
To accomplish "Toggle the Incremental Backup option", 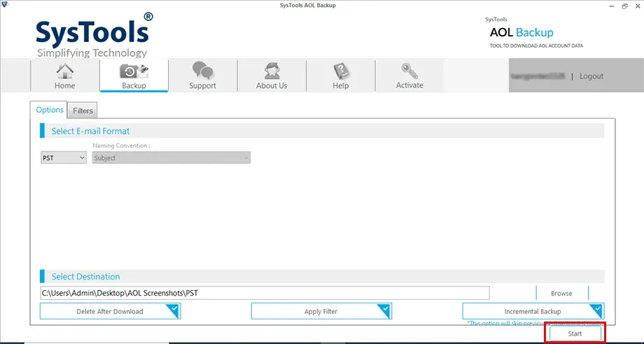I will (x=533, y=311).
